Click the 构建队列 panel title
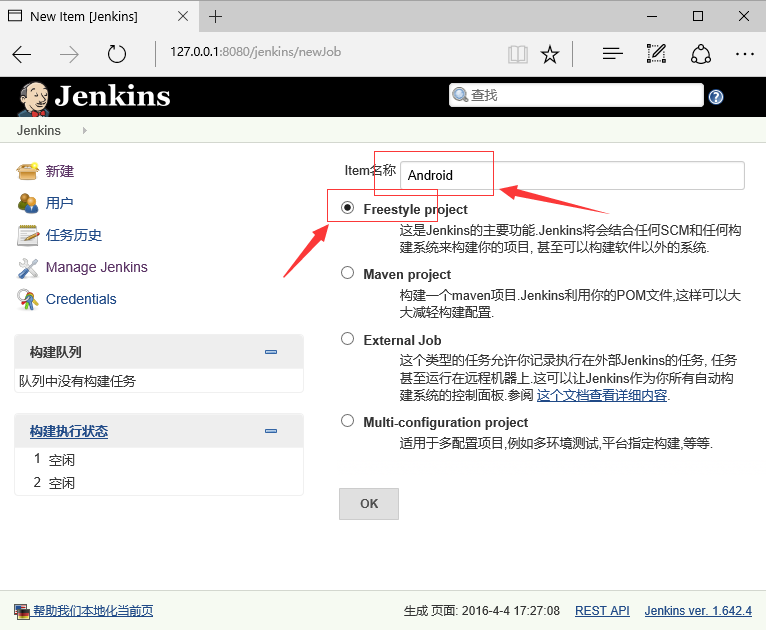This screenshot has height=630, width=766. (x=55, y=352)
